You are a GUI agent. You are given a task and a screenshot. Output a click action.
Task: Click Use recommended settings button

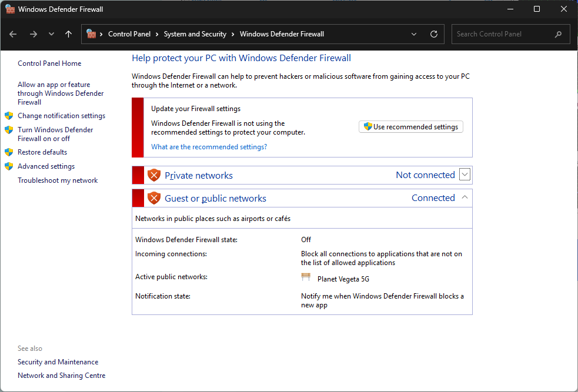[411, 127]
